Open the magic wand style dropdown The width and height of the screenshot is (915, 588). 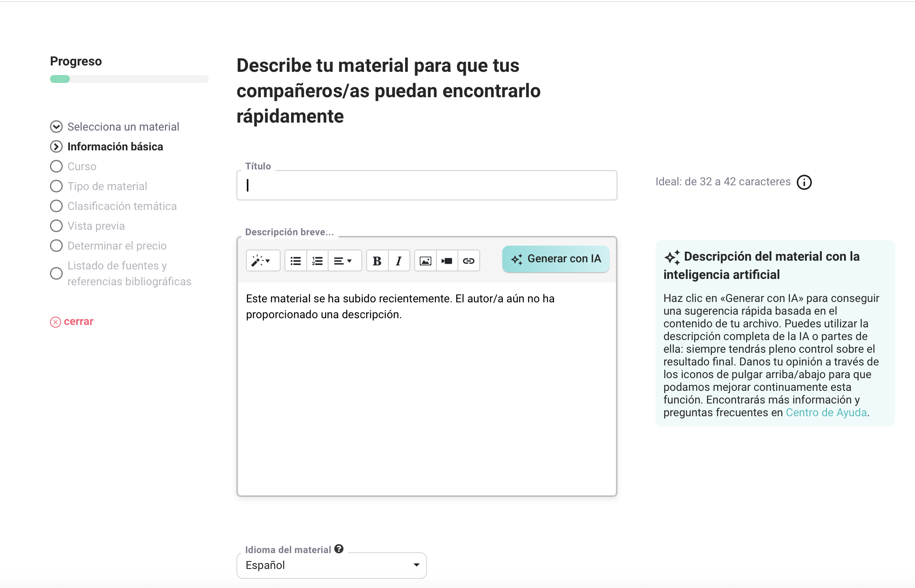262,261
